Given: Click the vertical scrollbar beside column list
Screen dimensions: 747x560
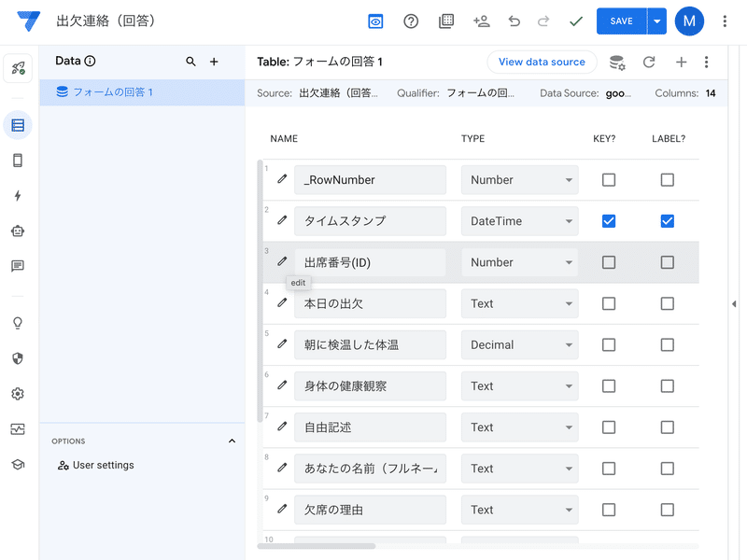Looking at the screenshot, I should tap(261, 291).
